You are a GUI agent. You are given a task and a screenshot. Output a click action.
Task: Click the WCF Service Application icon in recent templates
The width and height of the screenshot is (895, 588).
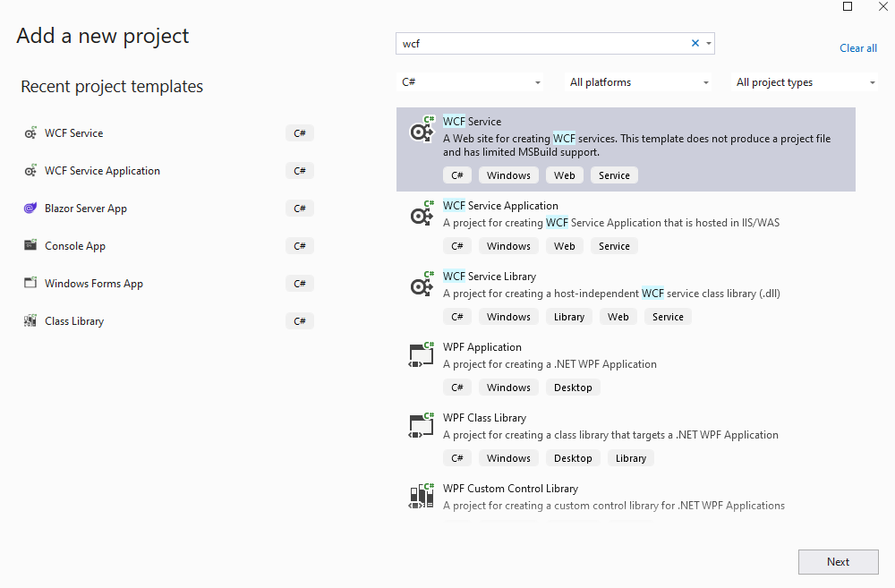click(30, 171)
